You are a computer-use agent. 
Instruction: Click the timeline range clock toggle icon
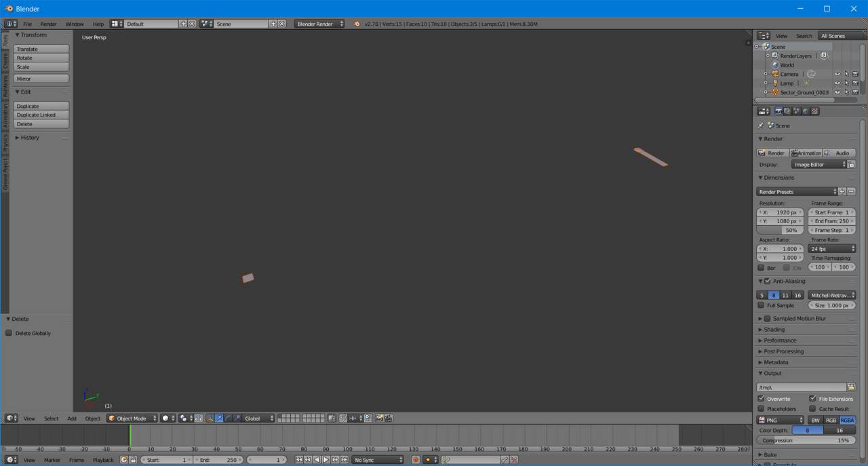[124, 460]
